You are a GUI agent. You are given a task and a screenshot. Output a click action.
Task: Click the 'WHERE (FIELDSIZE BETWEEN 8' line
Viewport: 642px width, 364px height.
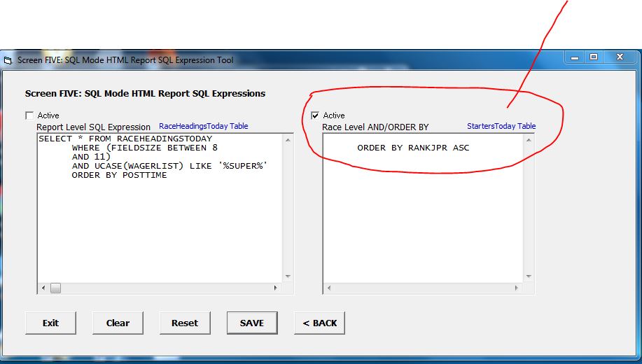(x=144, y=148)
